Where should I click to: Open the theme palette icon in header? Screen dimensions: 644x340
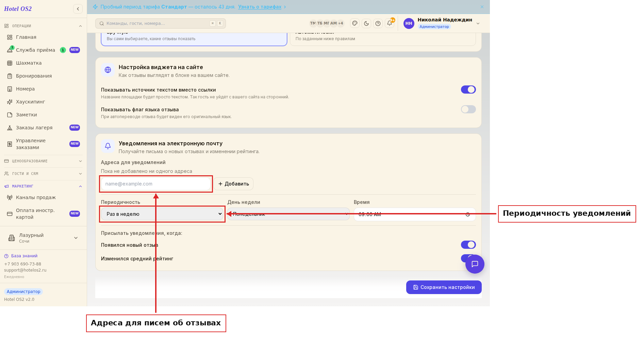coord(355,23)
